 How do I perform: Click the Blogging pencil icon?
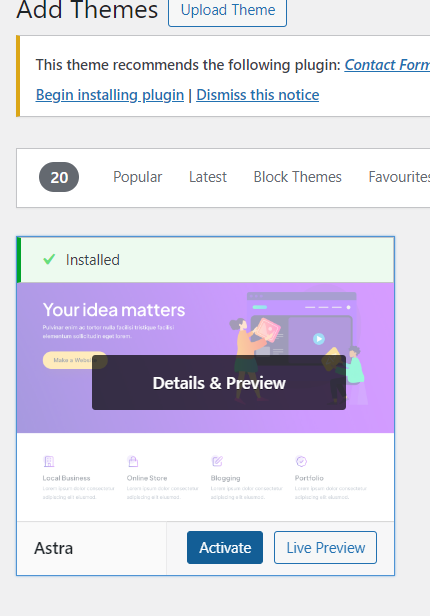(x=217, y=461)
